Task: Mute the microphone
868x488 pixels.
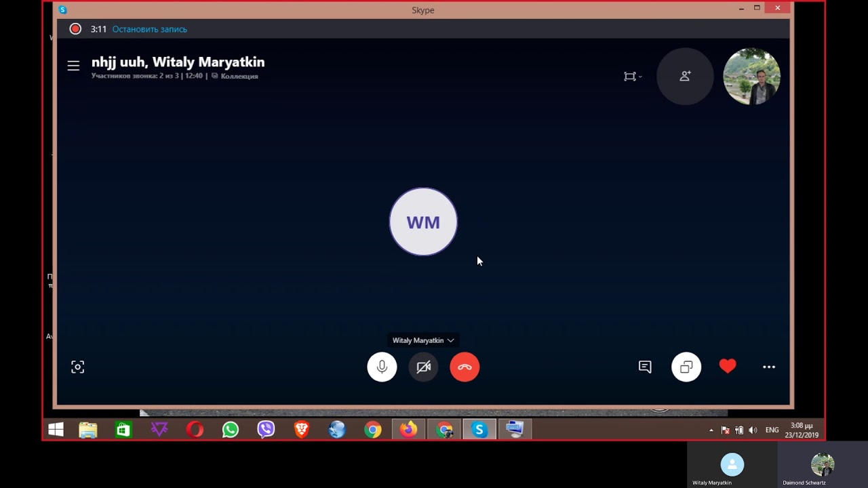Action: (x=382, y=367)
